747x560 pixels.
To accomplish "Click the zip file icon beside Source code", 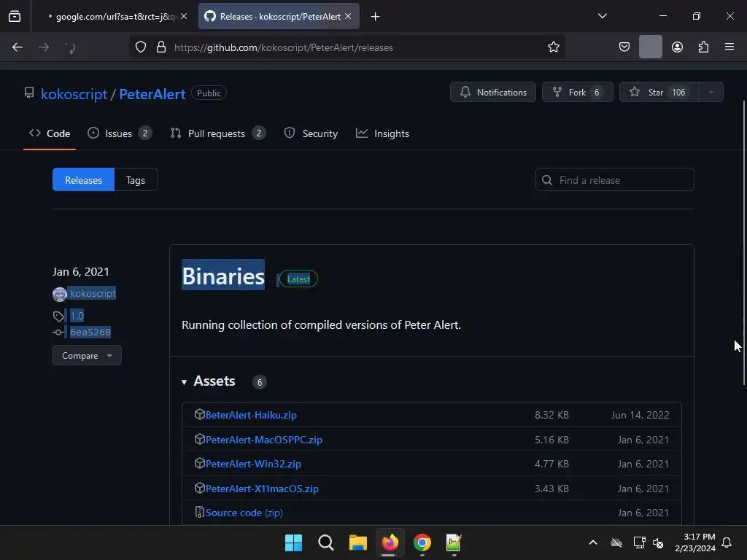I will [x=200, y=512].
